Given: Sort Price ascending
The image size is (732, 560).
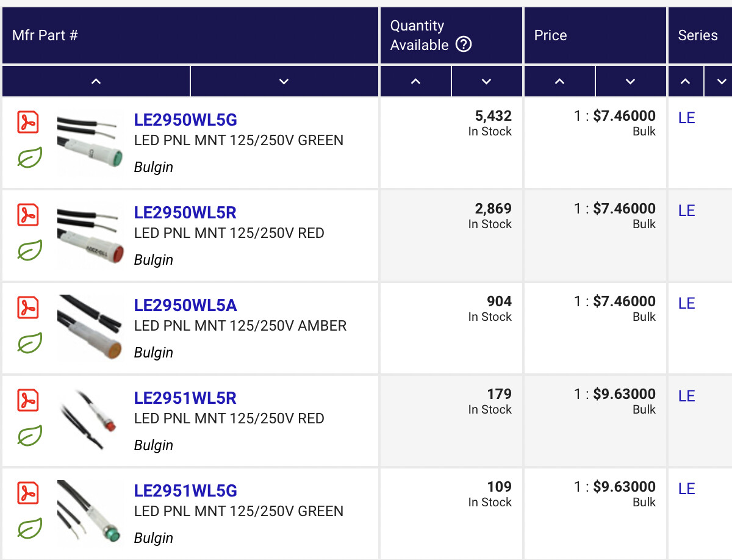Looking at the screenshot, I should [559, 81].
